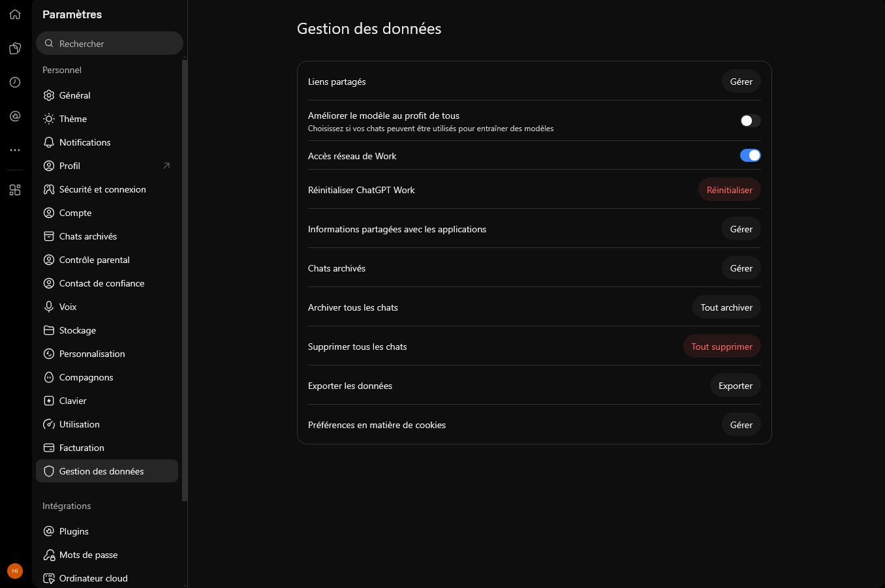The height and width of the screenshot is (588, 885).
Task: Click the sun icon for Thème
Action: click(49, 119)
